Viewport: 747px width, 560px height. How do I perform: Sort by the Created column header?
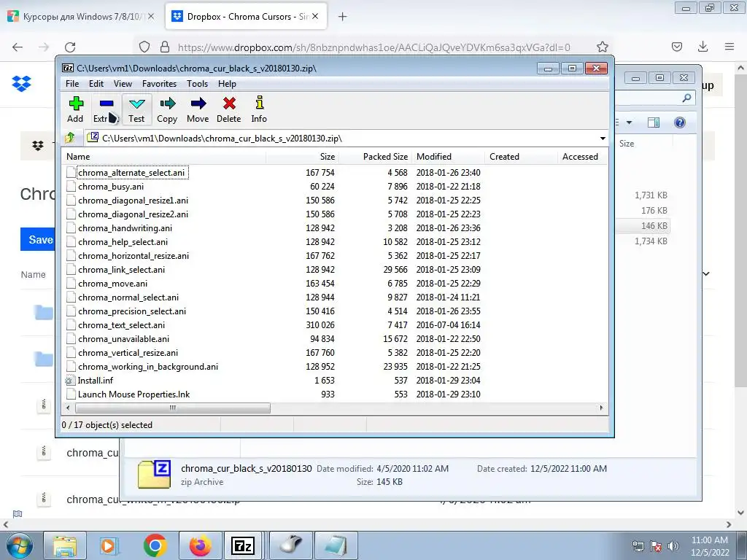tap(520, 157)
